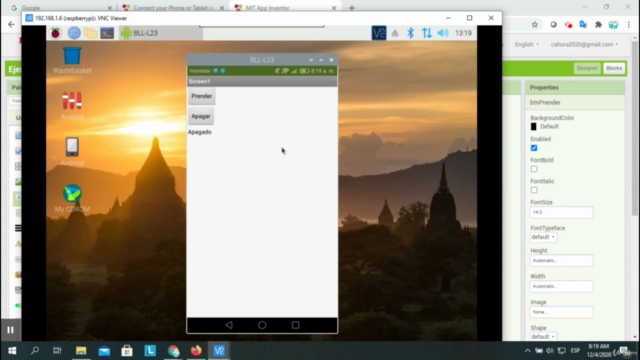Click the Image None field
The height and width of the screenshot is (360, 640).
click(561, 312)
